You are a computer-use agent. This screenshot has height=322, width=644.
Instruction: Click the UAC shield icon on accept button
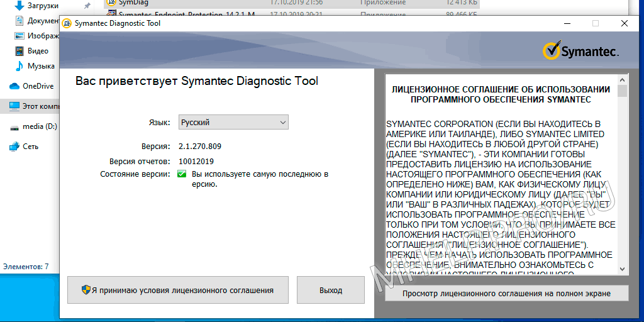(86, 290)
